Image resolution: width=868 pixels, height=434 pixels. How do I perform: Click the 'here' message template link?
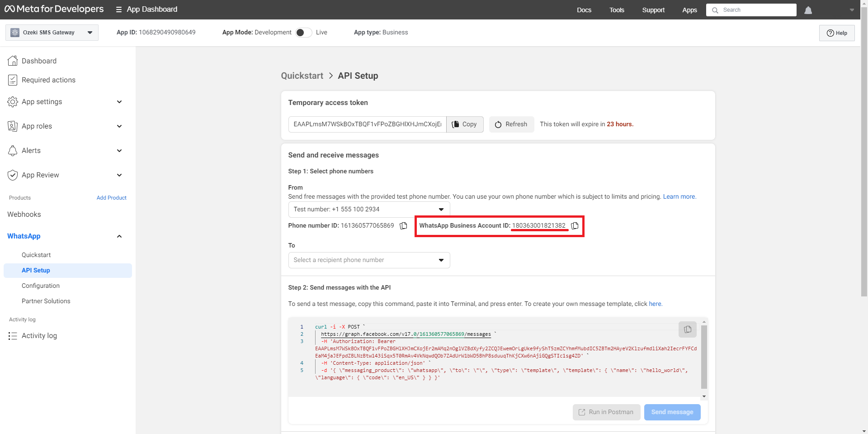pos(655,304)
